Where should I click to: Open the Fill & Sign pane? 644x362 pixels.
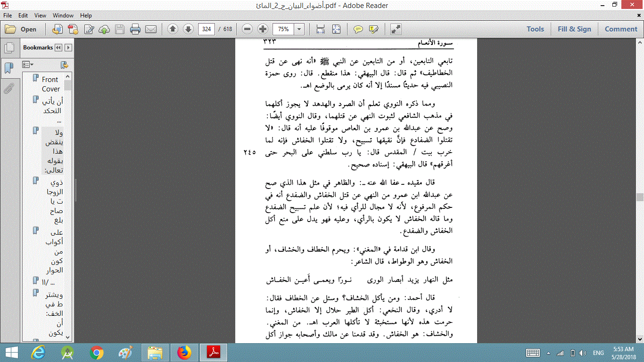(574, 29)
